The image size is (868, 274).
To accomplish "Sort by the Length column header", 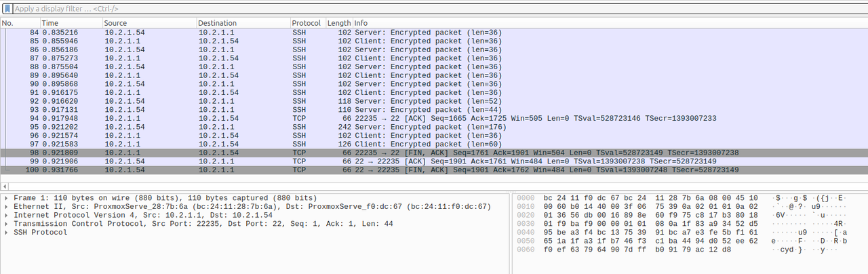I will 339,23.
